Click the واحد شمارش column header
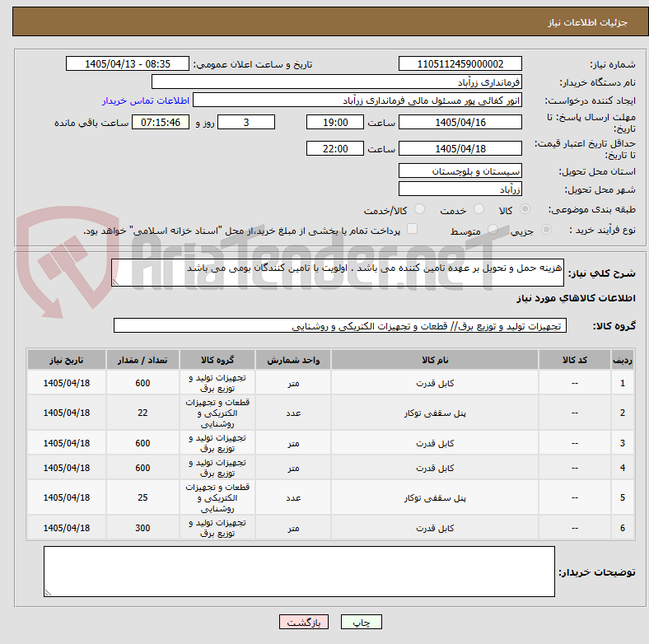The height and width of the screenshot is (644, 649). [293, 360]
